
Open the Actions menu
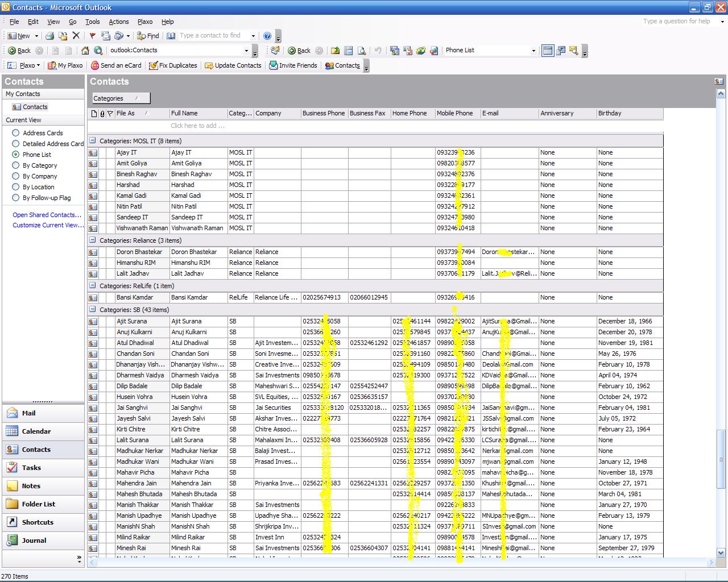click(118, 22)
